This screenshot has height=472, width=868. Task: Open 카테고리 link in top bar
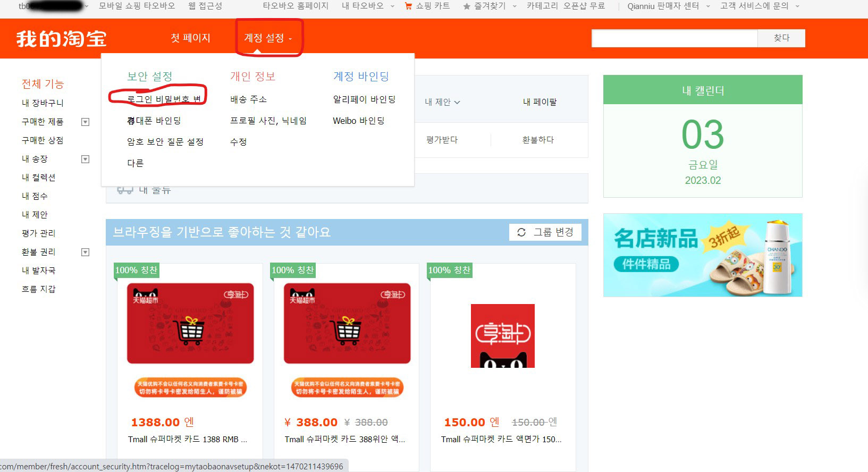542,6
